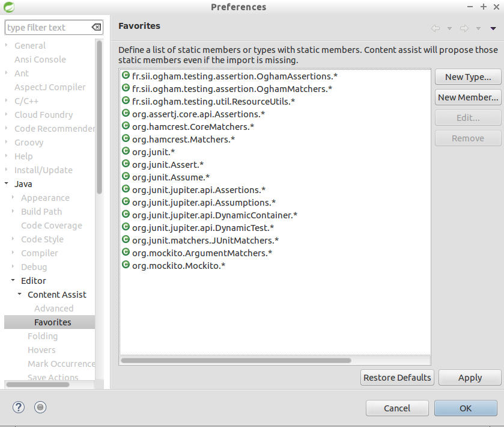Collapse the Java tree node
This screenshot has height=427, width=504.
tap(6, 183)
